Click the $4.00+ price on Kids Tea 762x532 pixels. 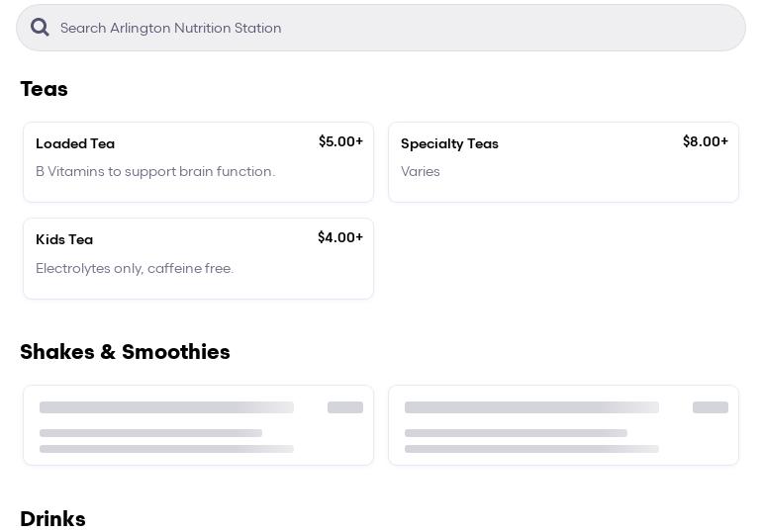[339, 237]
